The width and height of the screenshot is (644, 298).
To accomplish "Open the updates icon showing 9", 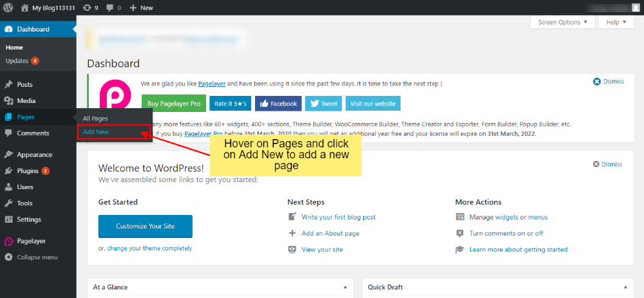I will point(90,8).
